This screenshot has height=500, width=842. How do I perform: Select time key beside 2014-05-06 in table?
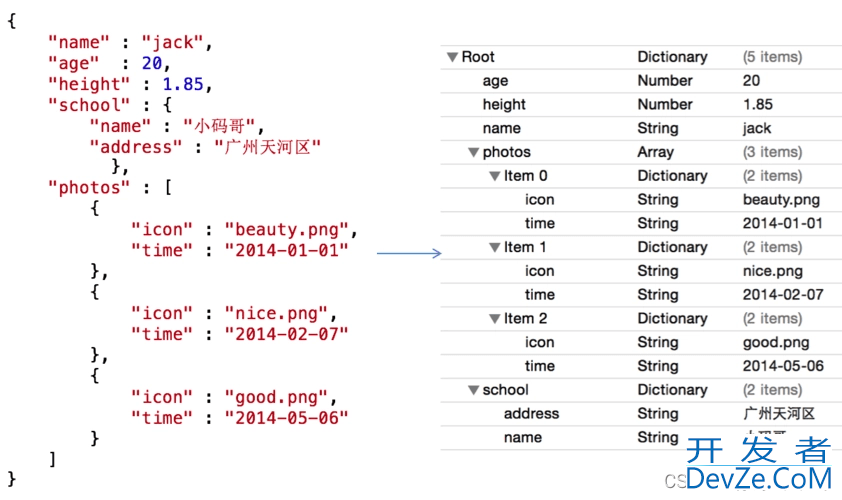click(540, 366)
